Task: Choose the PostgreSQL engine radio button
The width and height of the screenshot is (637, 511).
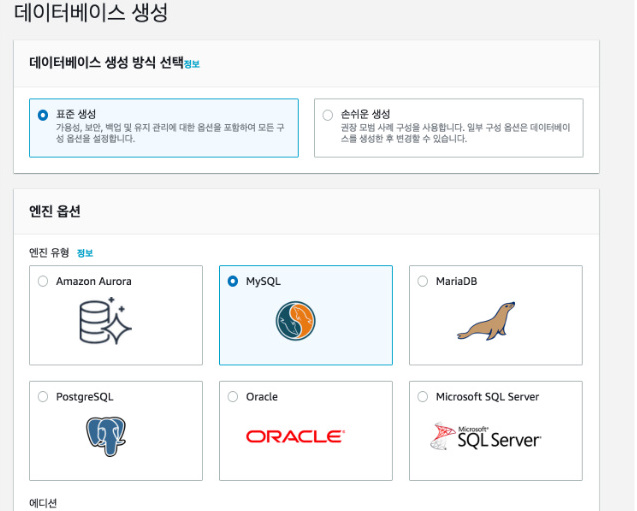Action: 43,396
